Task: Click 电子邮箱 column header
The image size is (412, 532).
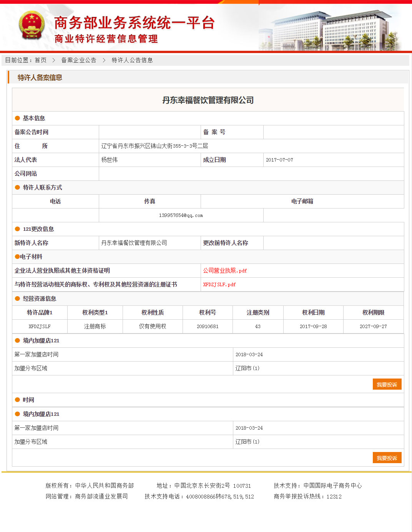Action: (302, 201)
